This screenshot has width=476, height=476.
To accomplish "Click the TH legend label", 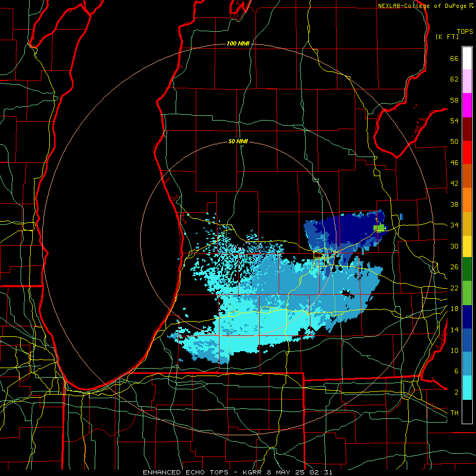I will point(454,413).
